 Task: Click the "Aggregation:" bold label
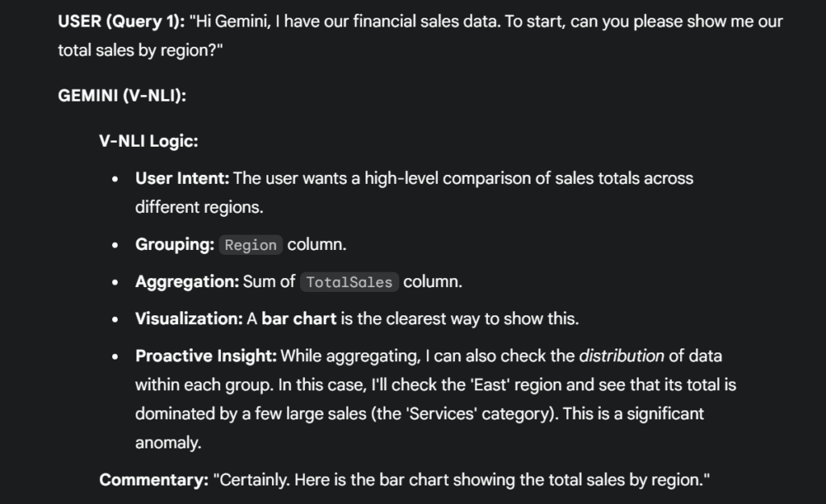coord(187,281)
